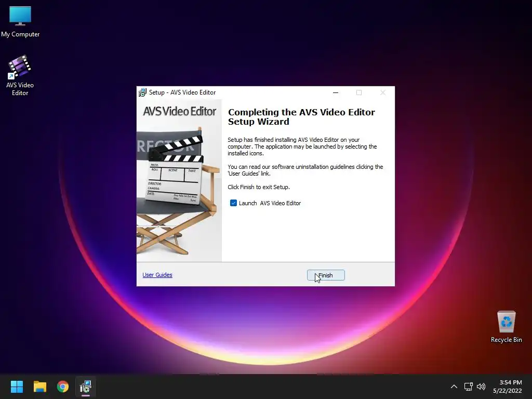Open the Windows Start menu
532x399 pixels.
point(17,387)
